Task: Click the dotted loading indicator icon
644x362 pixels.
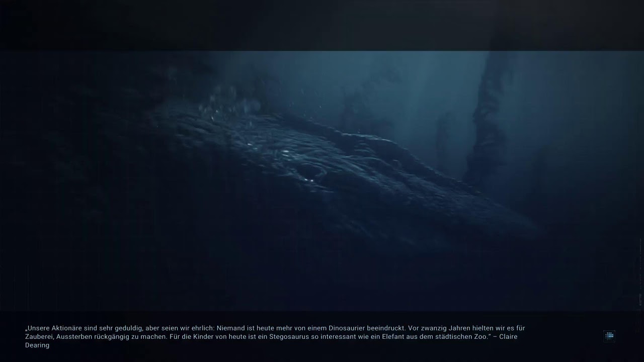Action: tap(609, 336)
